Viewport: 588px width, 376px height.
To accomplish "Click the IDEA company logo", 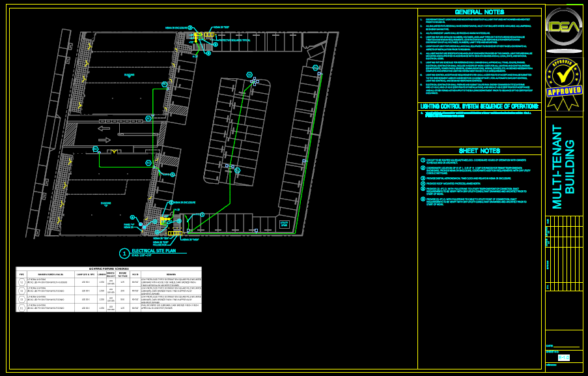I will 563,29.
